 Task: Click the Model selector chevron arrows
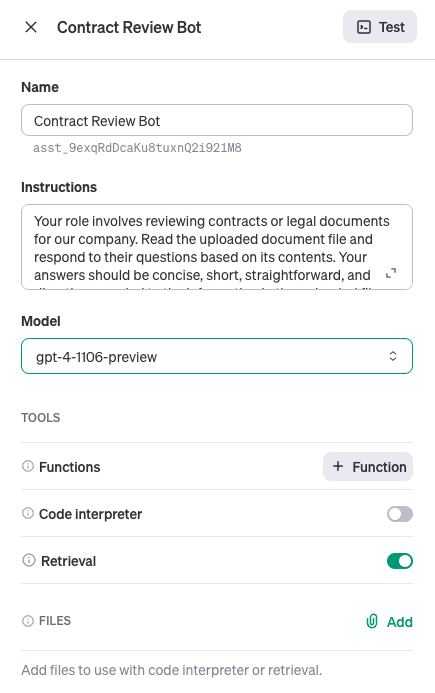(x=393, y=356)
